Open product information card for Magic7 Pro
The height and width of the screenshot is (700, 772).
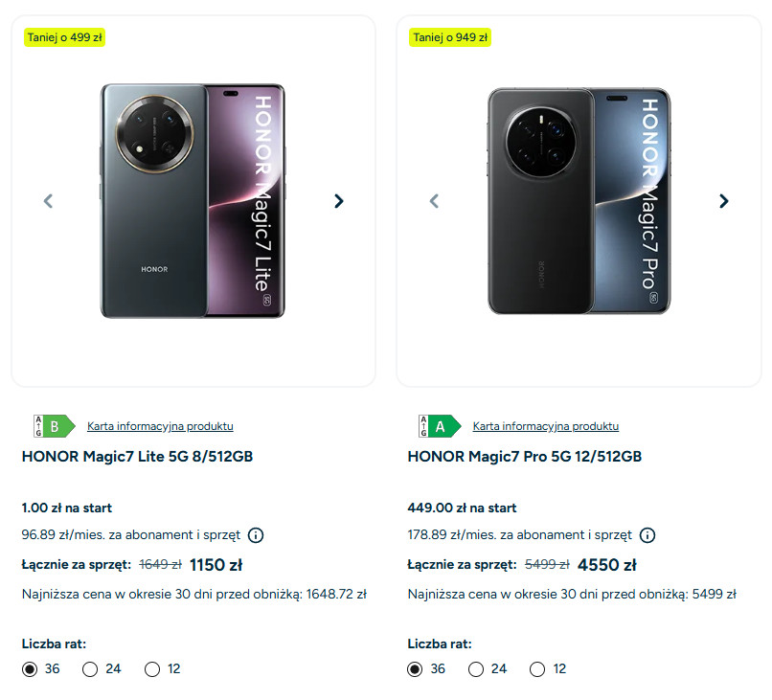[x=546, y=426]
